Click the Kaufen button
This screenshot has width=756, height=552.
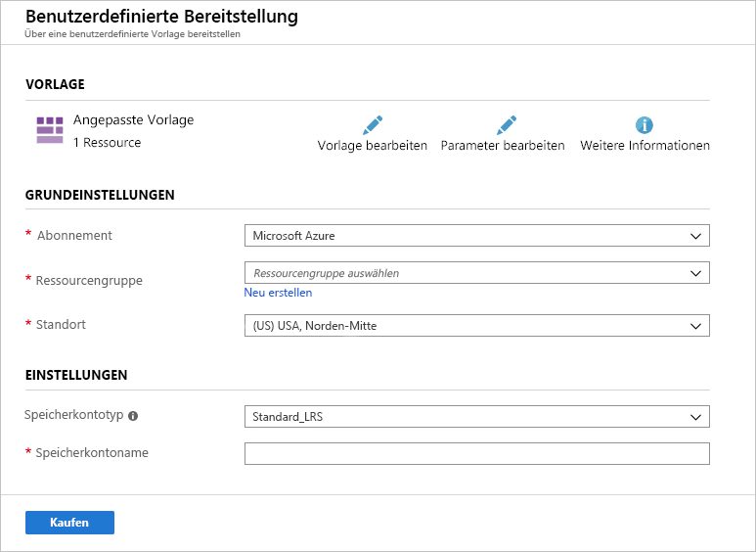(69, 523)
